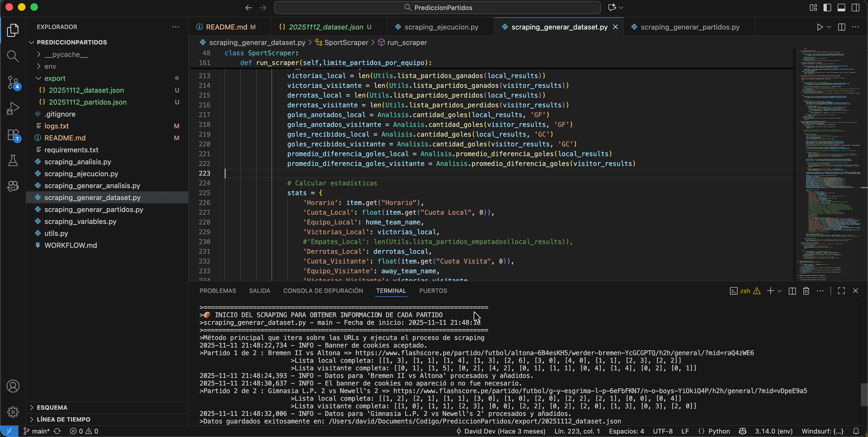Click the terminal vertical scrollbar thumb

(x=864, y=395)
